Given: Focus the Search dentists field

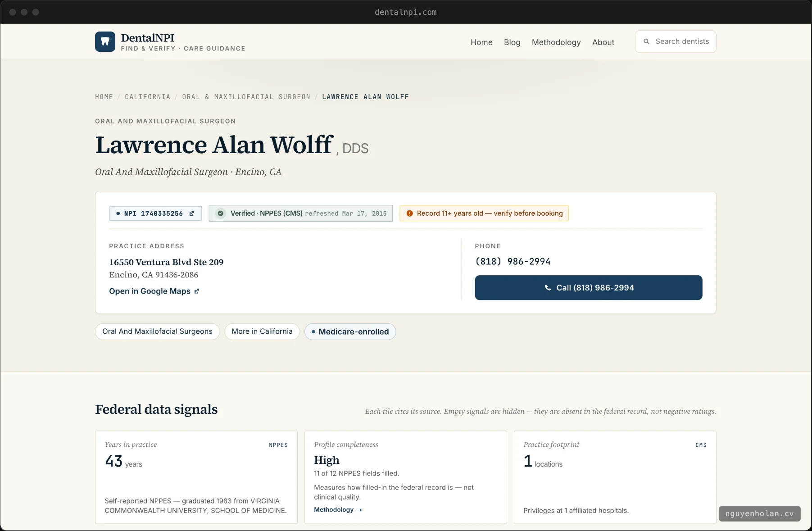Looking at the screenshot, I should pos(676,41).
